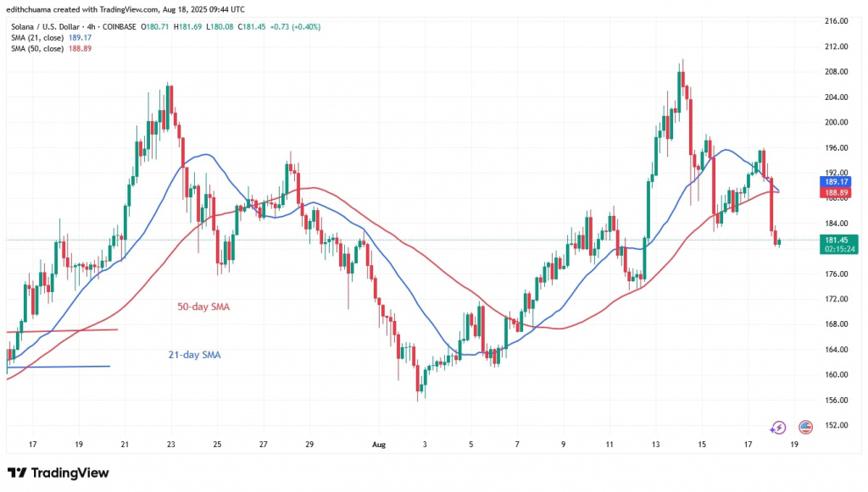868x492 pixels.
Task: Click the TradingView logo at bottom left
Action: coord(58,473)
